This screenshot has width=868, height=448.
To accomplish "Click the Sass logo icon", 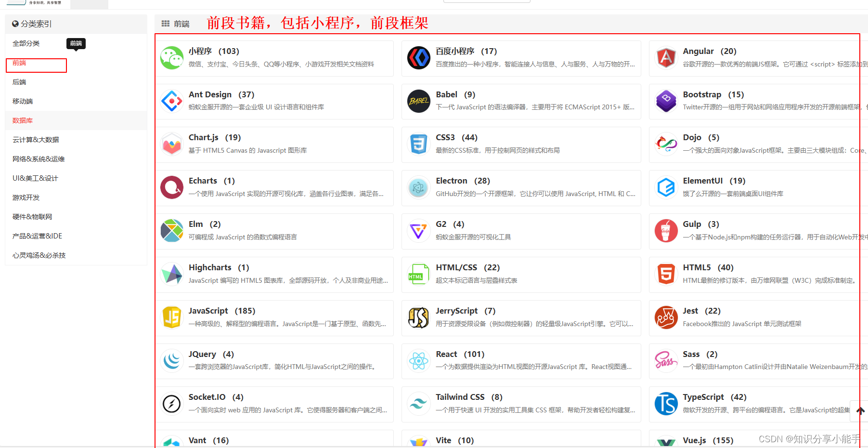I will point(666,360).
